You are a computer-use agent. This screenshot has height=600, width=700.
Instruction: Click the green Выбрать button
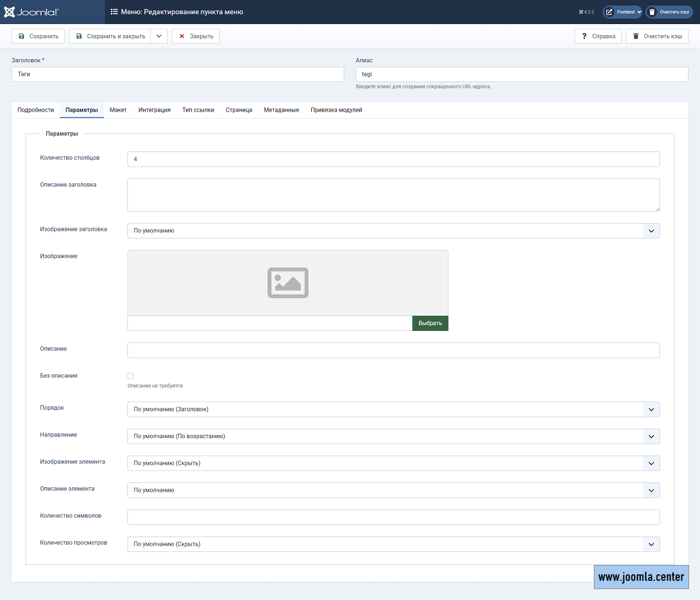(430, 323)
